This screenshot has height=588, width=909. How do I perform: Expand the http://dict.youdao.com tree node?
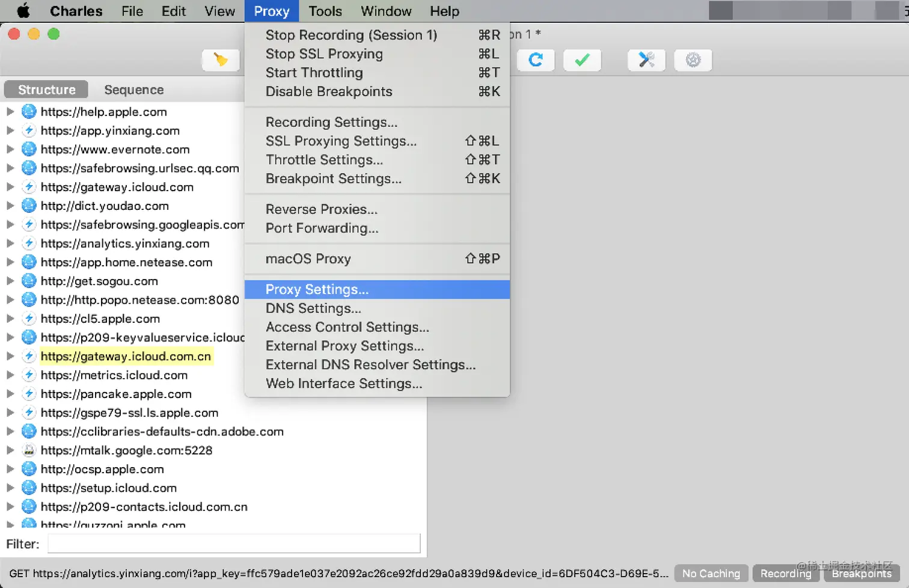pyautogui.click(x=10, y=206)
